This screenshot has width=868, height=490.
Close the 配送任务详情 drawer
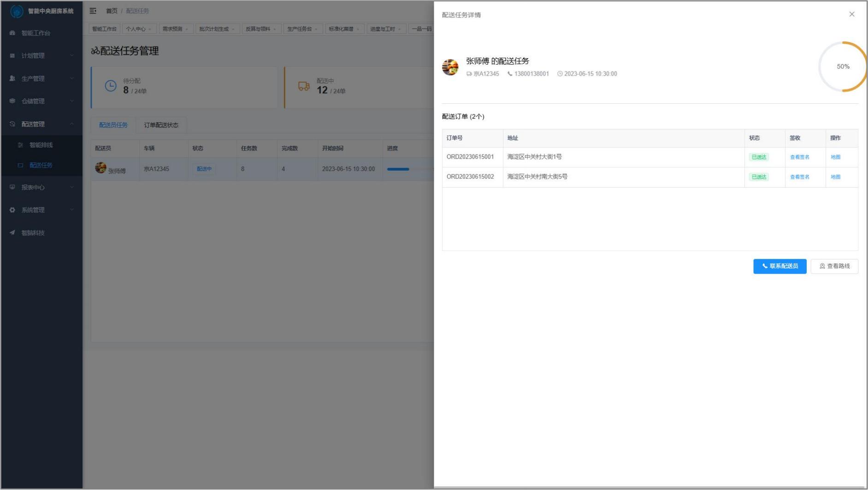pyautogui.click(x=851, y=14)
